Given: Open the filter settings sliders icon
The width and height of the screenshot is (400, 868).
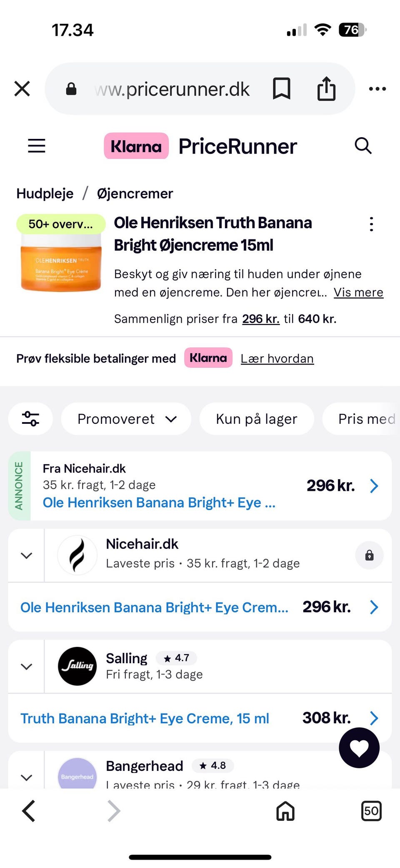Looking at the screenshot, I should (x=30, y=419).
